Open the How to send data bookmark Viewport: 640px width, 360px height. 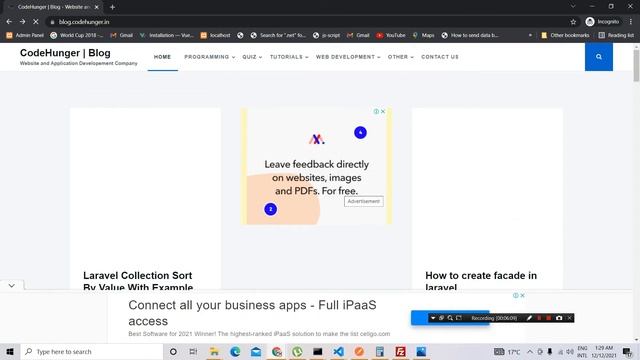470,36
